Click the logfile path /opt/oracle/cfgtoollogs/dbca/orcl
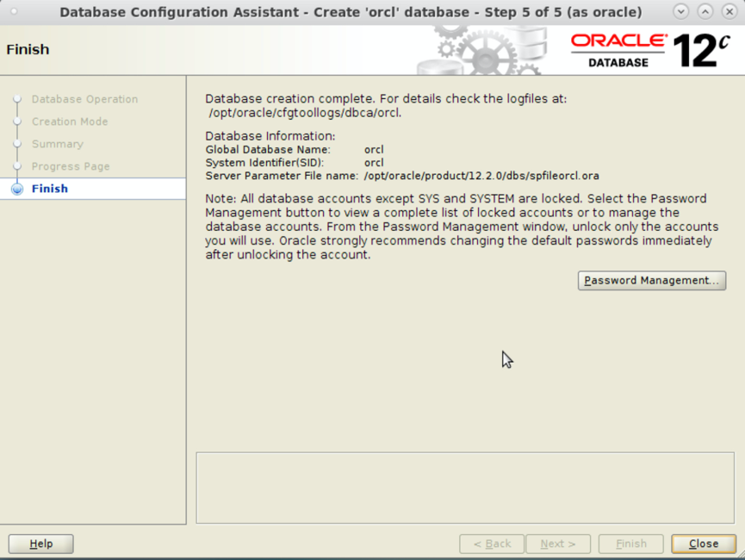The height and width of the screenshot is (560, 745). click(305, 113)
